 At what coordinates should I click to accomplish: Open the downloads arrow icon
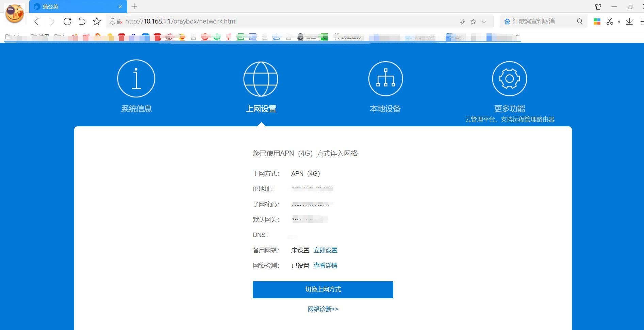629,21
